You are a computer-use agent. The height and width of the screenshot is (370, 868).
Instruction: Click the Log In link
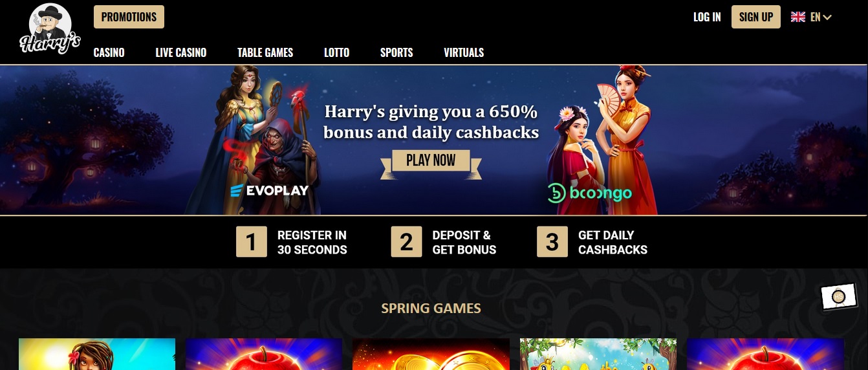[707, 17]
